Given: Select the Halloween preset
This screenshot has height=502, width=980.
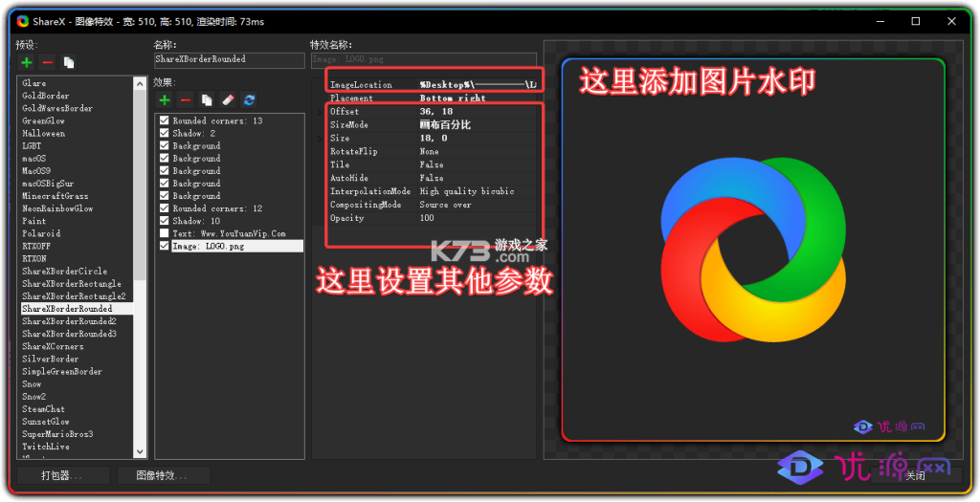Looking at the screenshot, I should 44,133.
